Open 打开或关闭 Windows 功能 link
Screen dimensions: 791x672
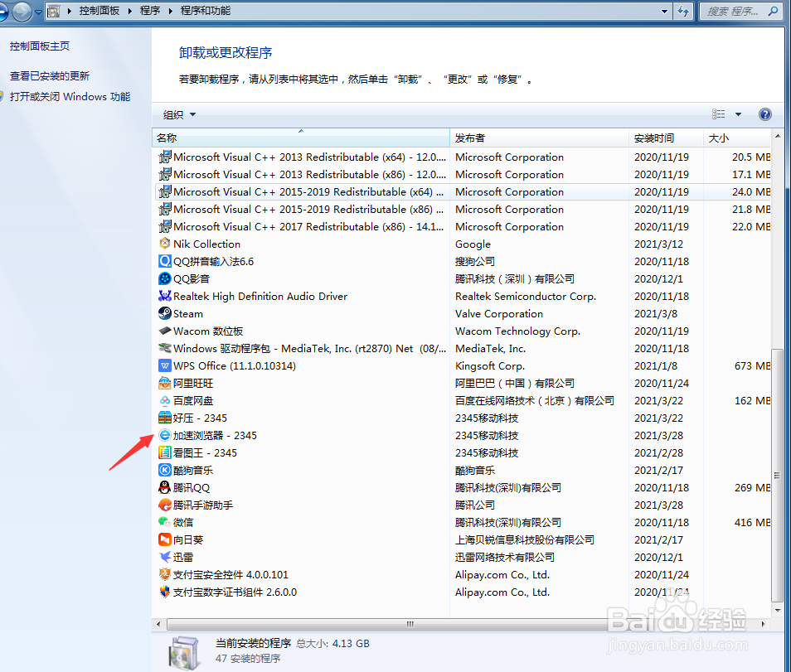(x=70, y=96)
